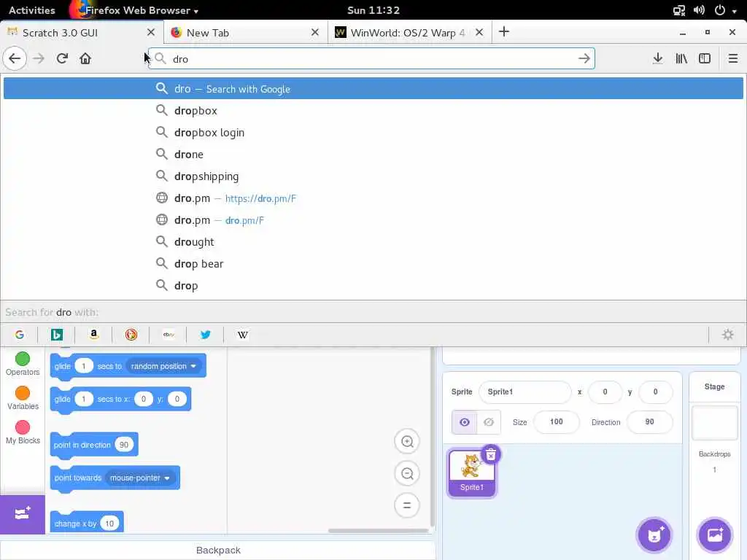This screenshot has width=747, height=560.
Task: Edit the change x by 10 value
Action: (109, 524)
